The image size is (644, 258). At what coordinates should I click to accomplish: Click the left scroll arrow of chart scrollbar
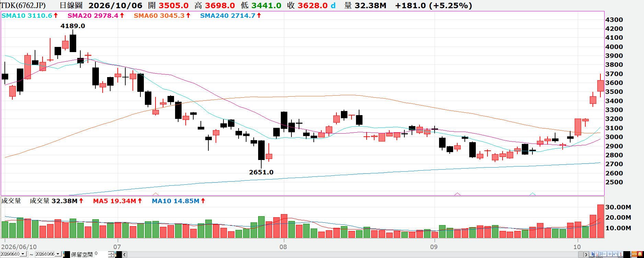click(125, 255)
